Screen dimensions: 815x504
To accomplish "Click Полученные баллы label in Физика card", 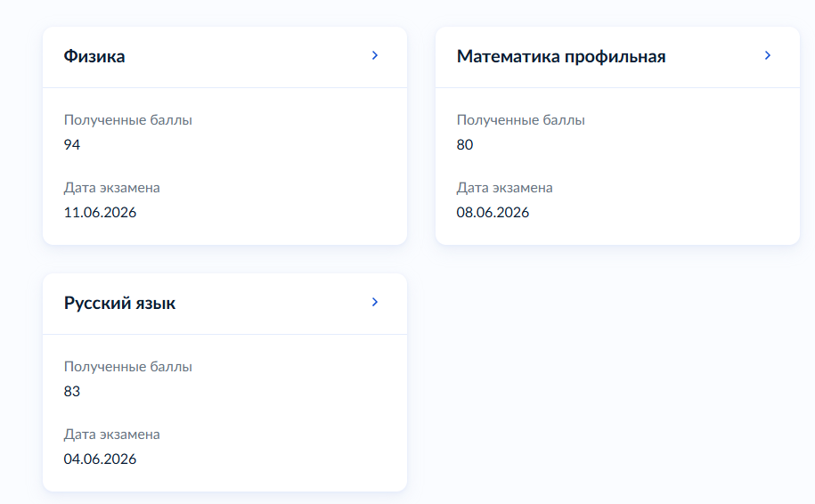I will click(128, 120).
